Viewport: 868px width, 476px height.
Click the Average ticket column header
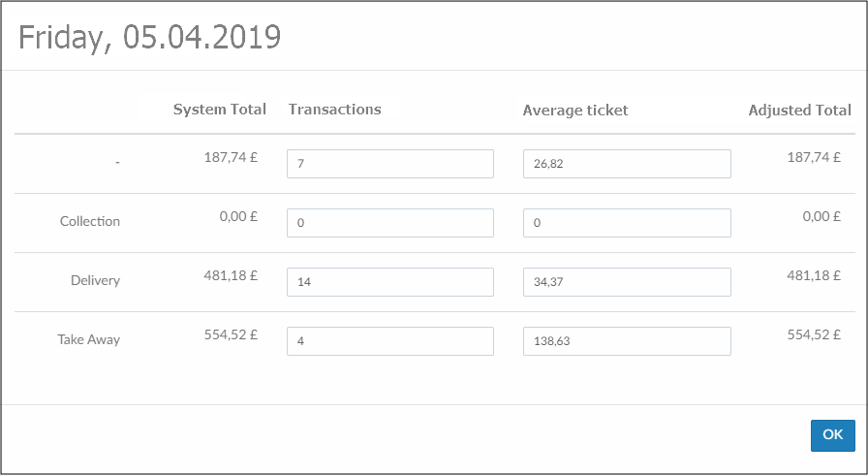pyautogui.click(x=575, y=111)
